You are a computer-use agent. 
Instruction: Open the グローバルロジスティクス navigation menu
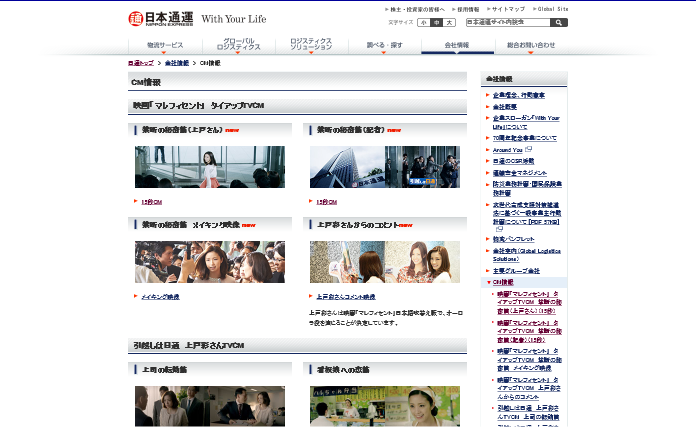click(x=238, y=45)
